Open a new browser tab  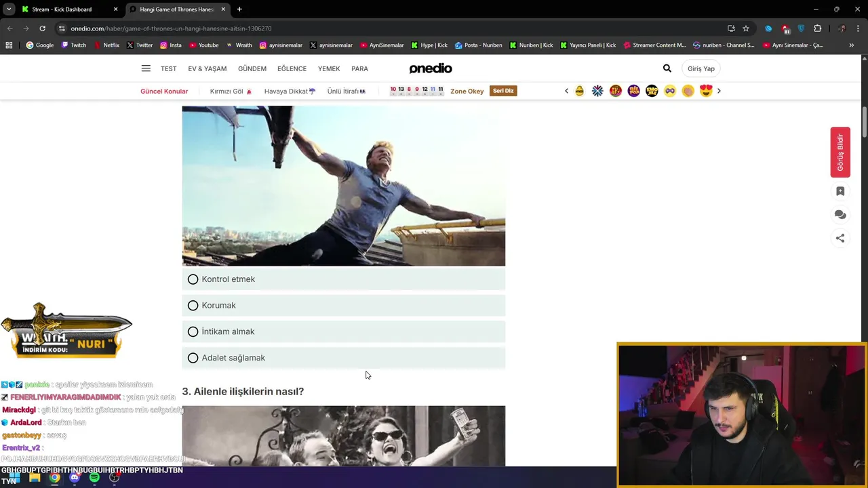[239, 9]
